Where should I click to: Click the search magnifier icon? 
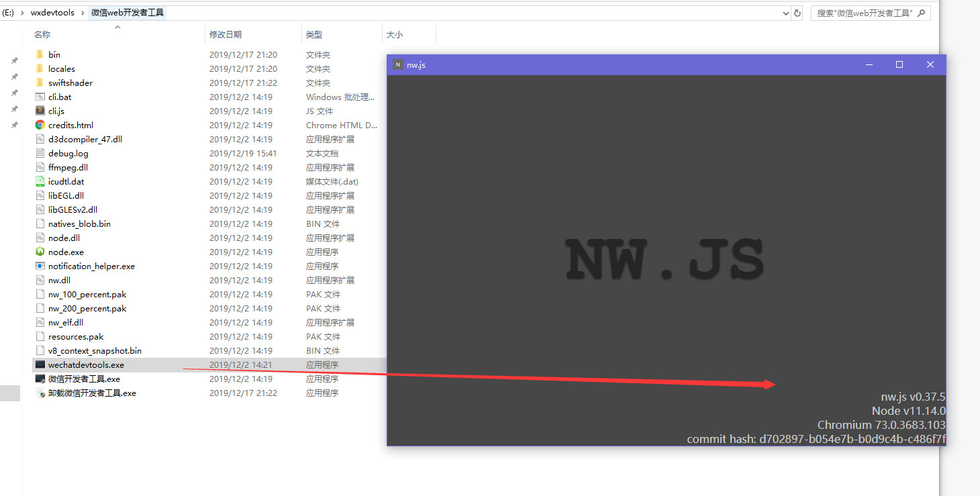(x=922, y=13)
